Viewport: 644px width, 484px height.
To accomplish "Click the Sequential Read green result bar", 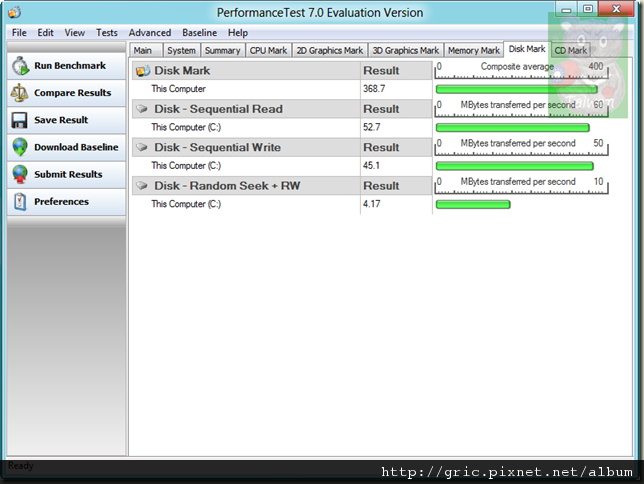I will 513,128.
